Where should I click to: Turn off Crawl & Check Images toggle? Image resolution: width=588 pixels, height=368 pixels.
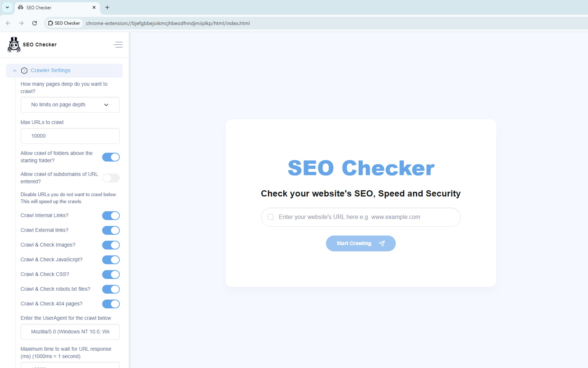111,245
